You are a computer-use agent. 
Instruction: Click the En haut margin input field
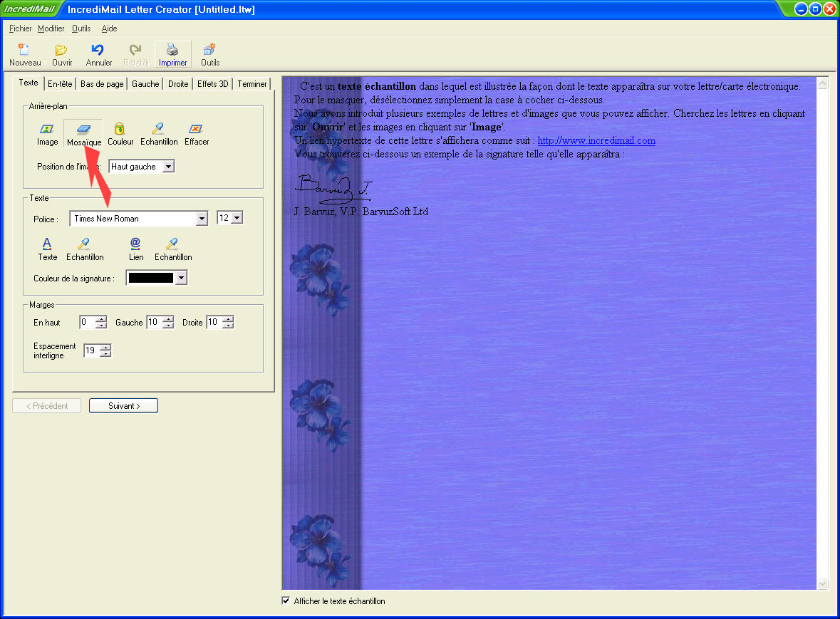tap(88, 323)
